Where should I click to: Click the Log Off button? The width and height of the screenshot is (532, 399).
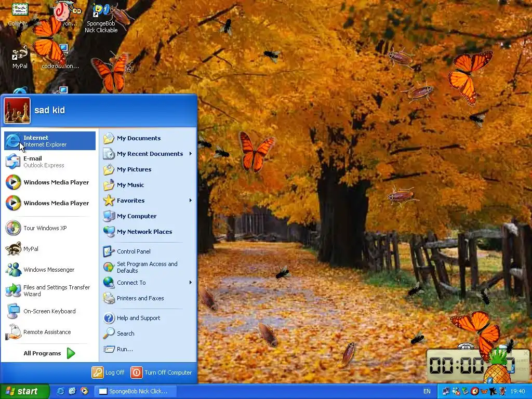coord(108,373)
